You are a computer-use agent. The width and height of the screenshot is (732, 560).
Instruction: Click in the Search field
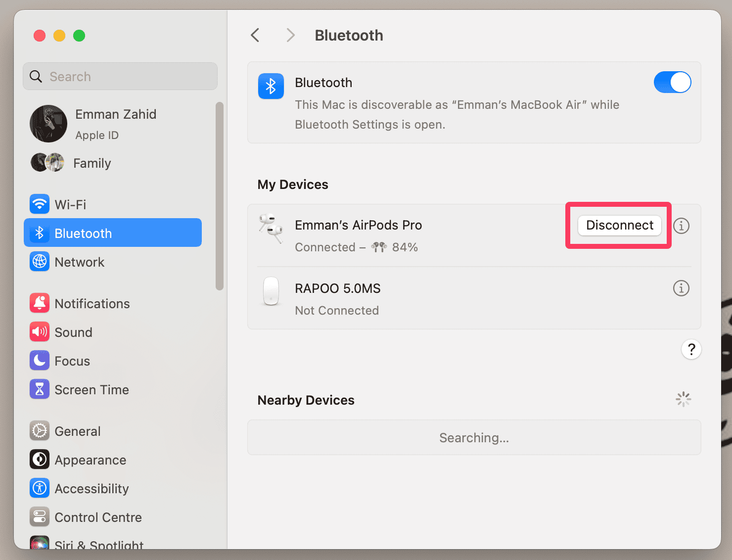pos(120,76)
